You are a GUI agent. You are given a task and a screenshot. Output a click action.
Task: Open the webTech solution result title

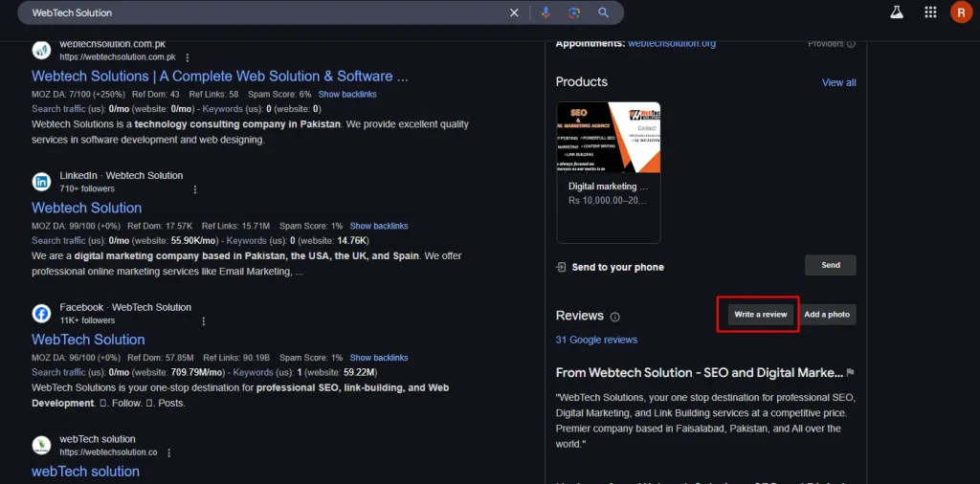point(85,472)
